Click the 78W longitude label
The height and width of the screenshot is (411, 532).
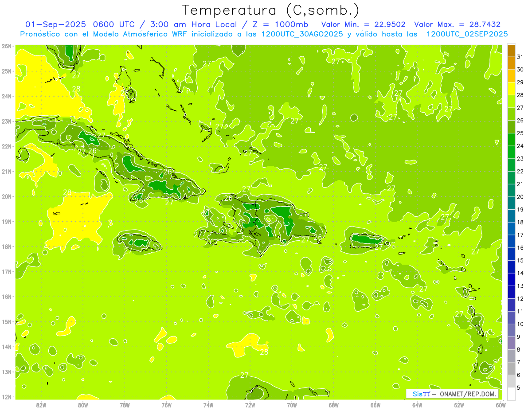point(125,405)
